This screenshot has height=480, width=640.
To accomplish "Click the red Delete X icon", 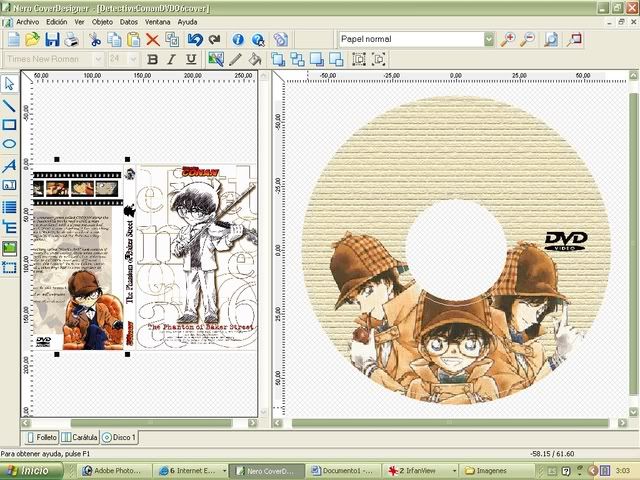I will pyautogui.click(x=153, y=40).
